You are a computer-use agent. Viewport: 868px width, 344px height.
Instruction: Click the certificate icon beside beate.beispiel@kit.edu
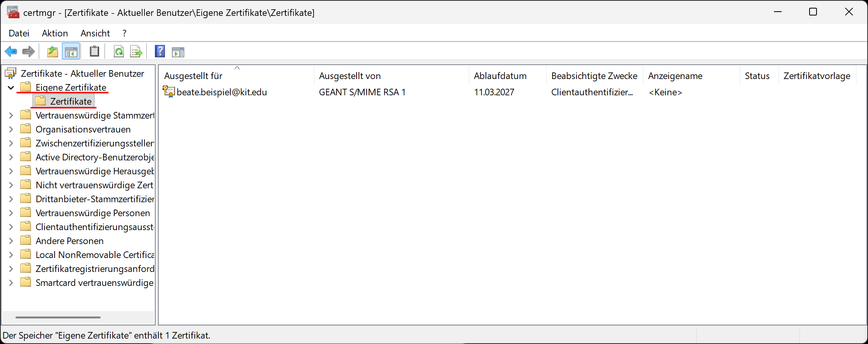(169, 92)
